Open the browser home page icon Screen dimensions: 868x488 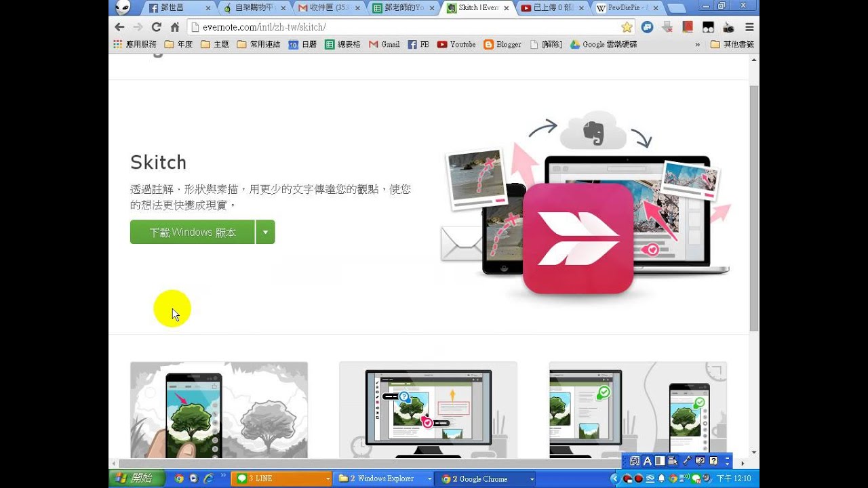174,27
